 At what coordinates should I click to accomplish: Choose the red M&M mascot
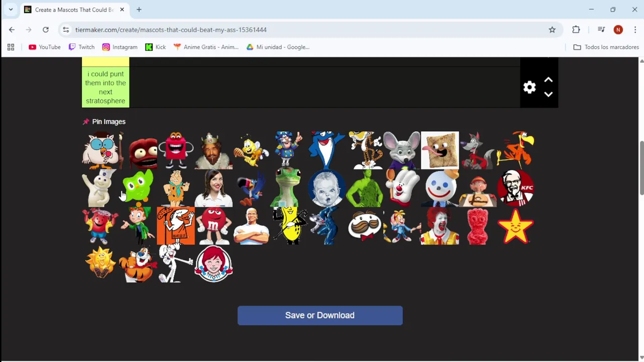coord(214,226)
